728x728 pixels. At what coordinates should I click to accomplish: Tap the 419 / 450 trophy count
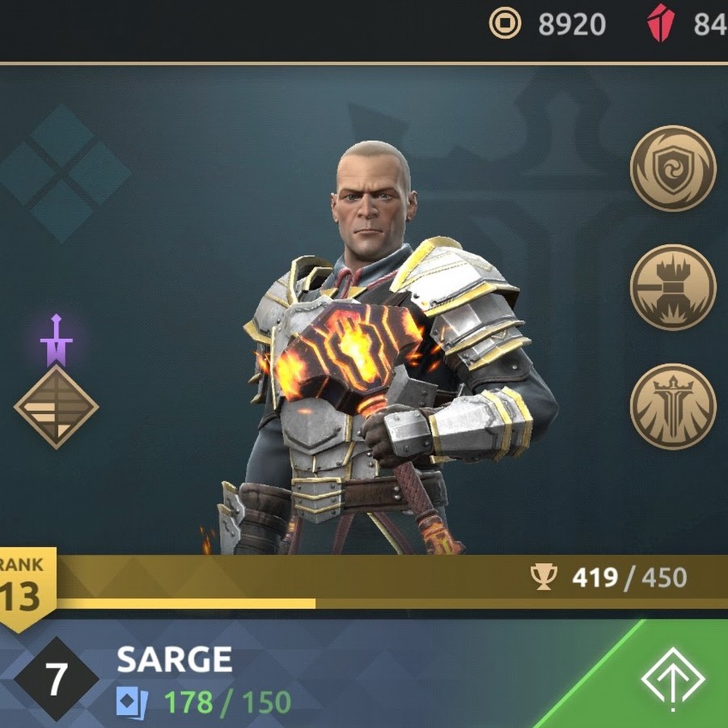click(629, 578)
